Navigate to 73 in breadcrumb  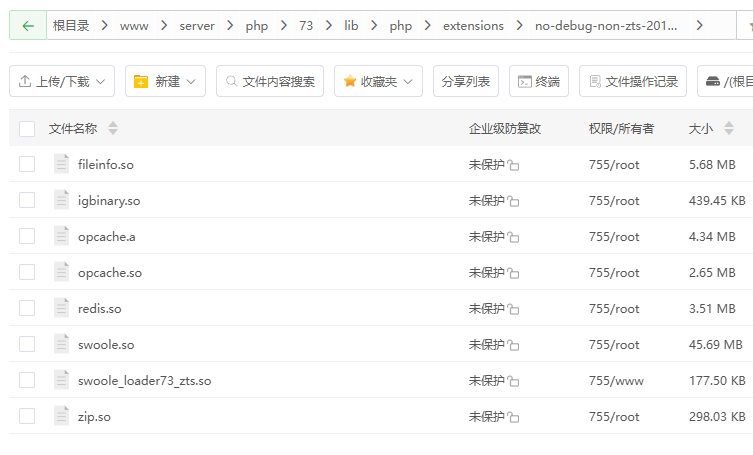click(x=306, y=25)
